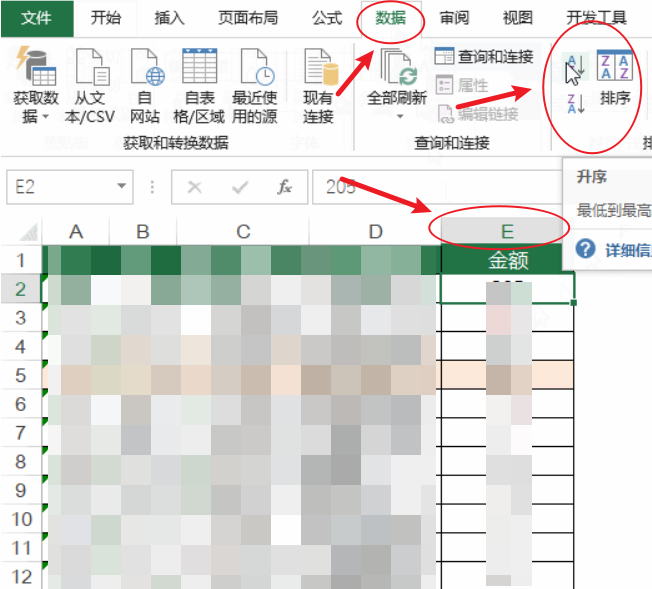Click the 全部刷新 icon

click(x=399, y=67)
